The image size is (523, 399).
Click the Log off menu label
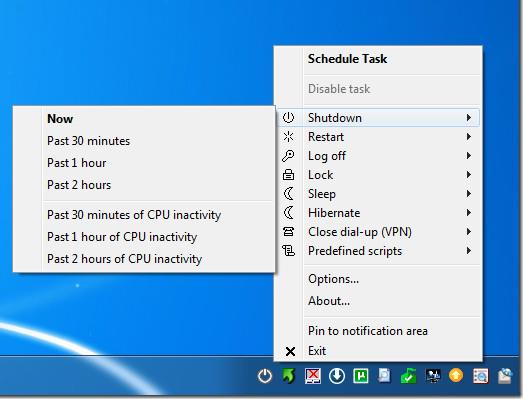[x=327, y=156]
